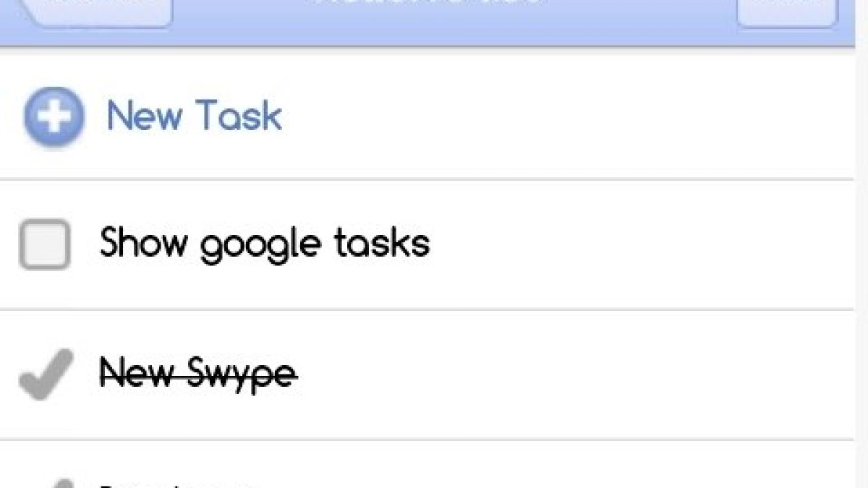
Task: Click the Show google tasks label
Action: coord(265,244)
